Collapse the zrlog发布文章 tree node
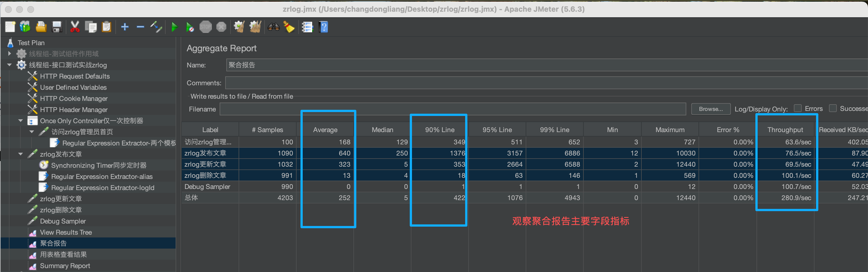Image resolution: width=868 pixels, height=272 pixels. [21, 154]
